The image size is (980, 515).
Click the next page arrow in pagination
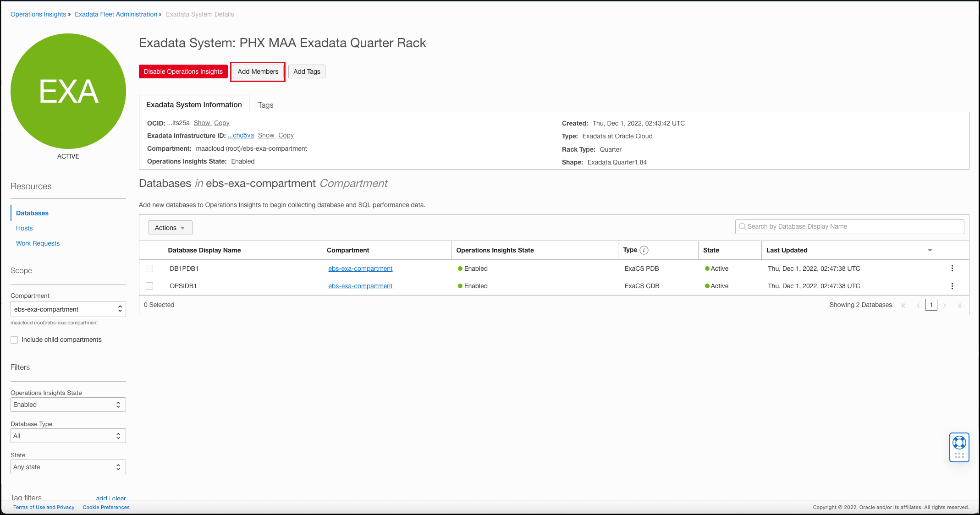tap(945, 305)
